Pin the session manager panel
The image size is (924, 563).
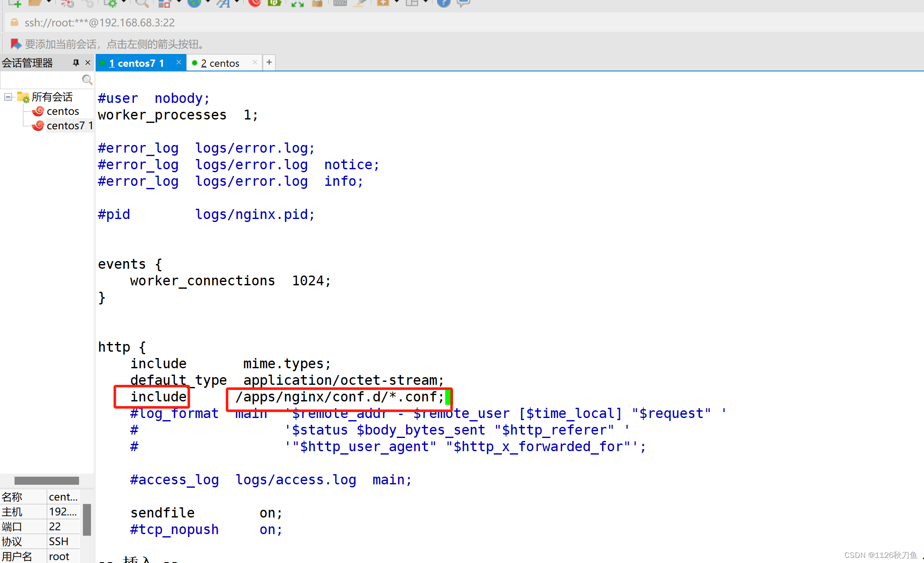coord(76,63)
